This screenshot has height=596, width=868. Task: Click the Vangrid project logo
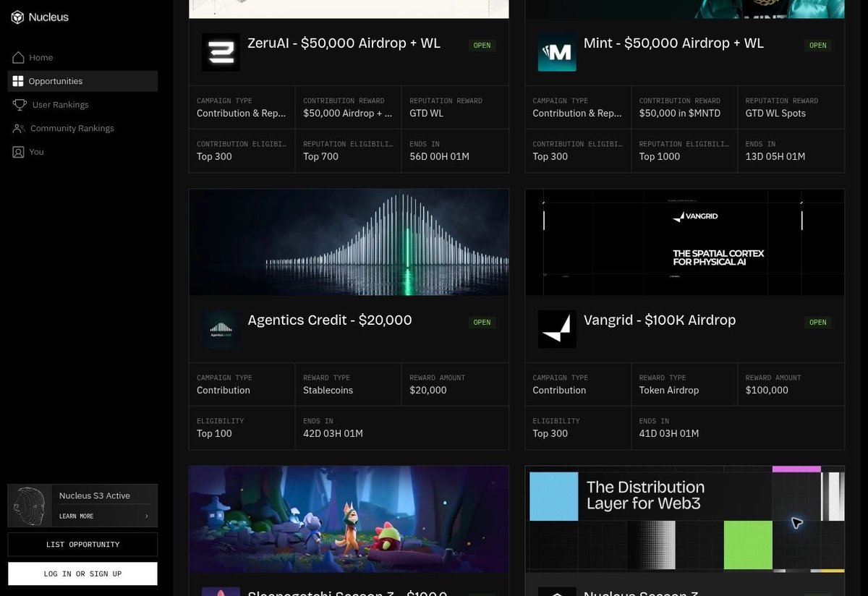coord(557,329)
